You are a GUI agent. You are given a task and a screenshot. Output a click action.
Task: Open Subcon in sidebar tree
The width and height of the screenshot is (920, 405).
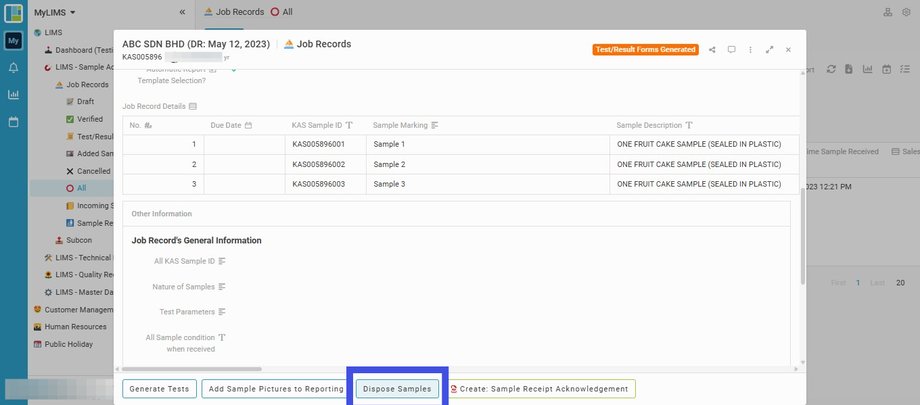[x=73, y=240]
